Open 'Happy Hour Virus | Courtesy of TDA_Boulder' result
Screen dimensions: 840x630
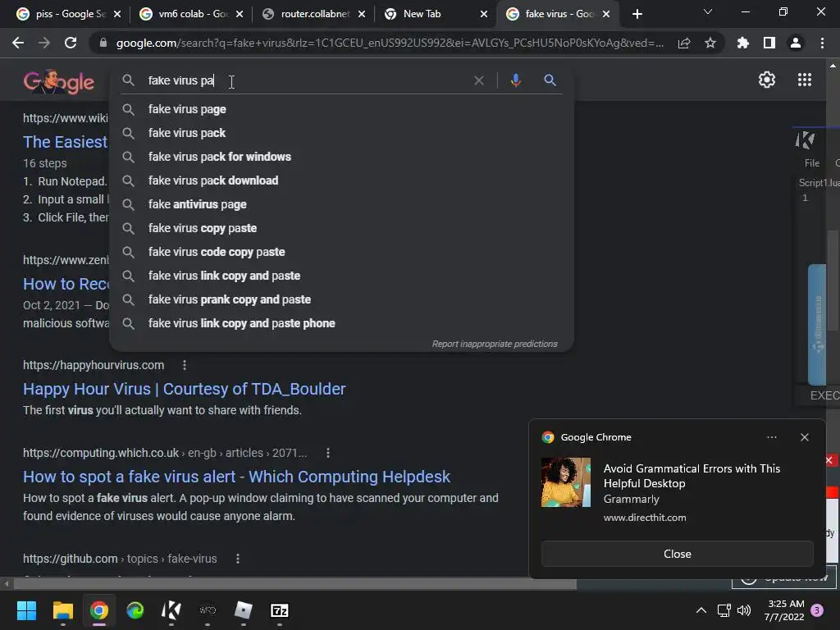pos(185,389)
